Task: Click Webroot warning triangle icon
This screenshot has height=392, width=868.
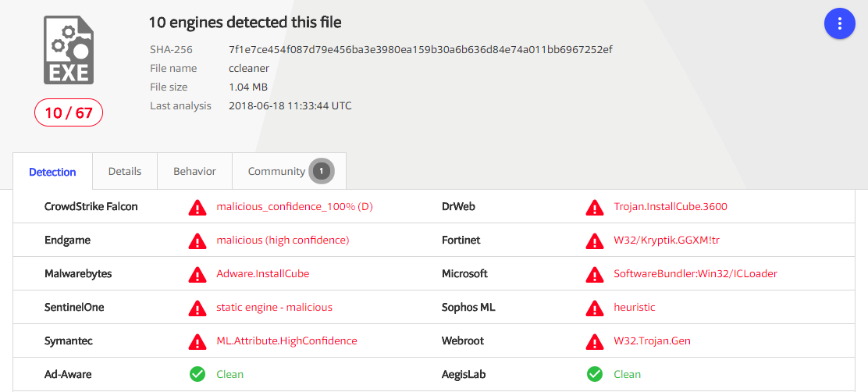Action: 595,341
